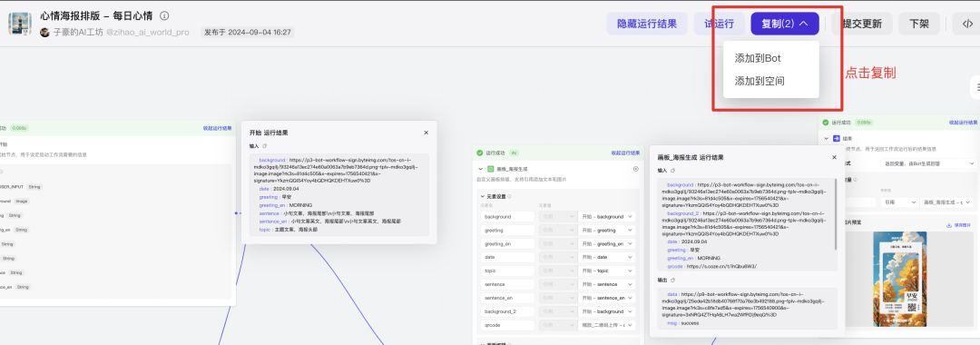980x345 pixels.
Task: Click the workflow avatar thumbnail in the header
Action: point(19,24)
